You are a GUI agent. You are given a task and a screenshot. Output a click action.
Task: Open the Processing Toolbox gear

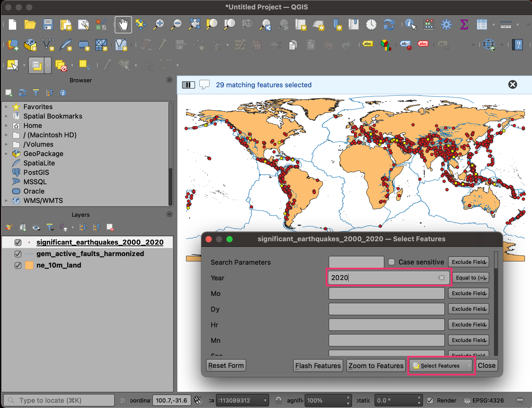(446, 25)
